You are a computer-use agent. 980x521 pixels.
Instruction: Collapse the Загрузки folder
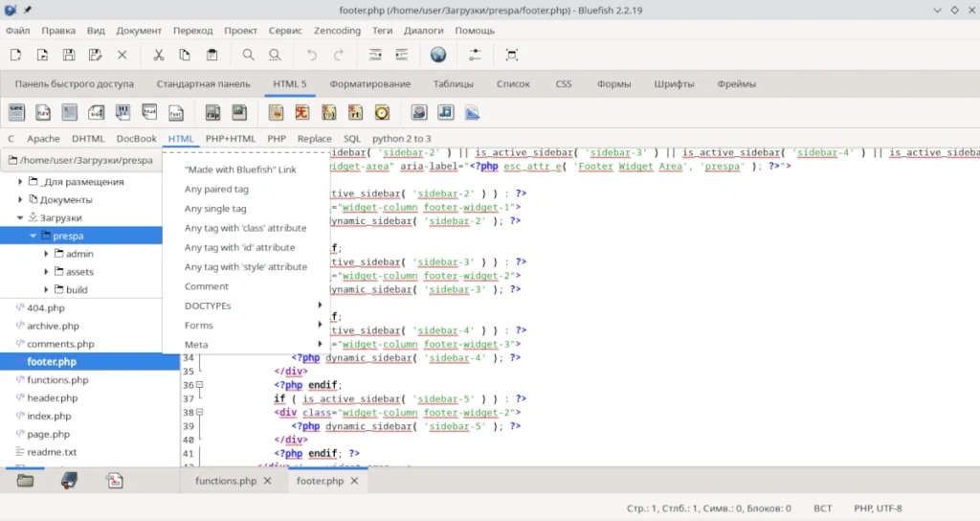click(20, 217)
